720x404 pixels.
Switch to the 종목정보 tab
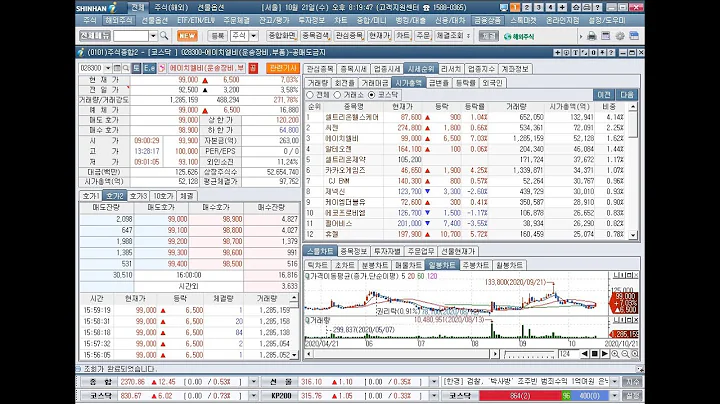click(354, 251)
